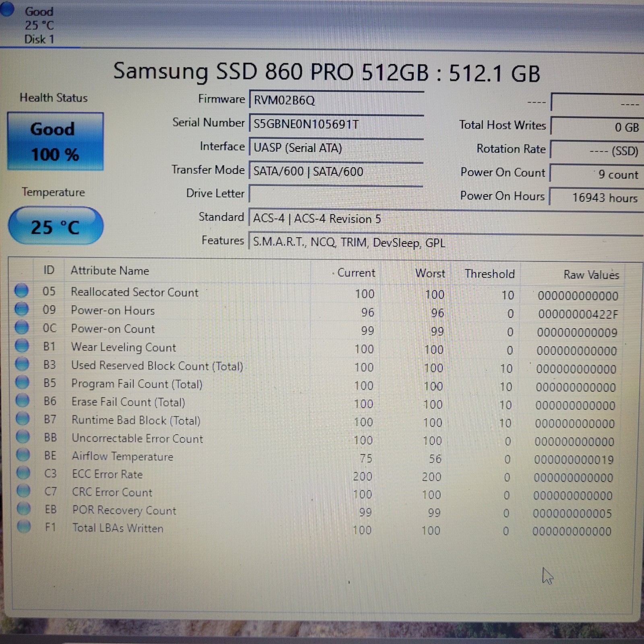Click the Total Host Writes value 0 GB
The height and width of the screenshot is (644, 644).
[x=597, y=127]
